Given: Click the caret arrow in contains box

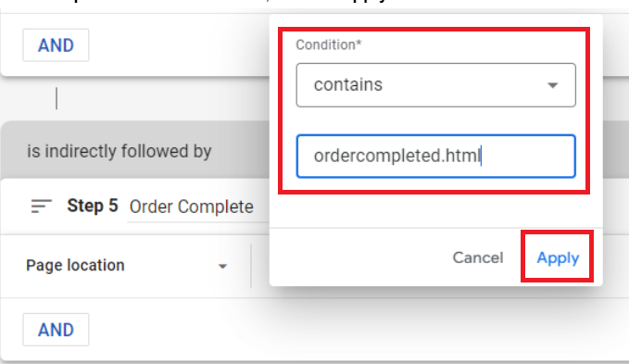Looking at the screenshot, I should pyautogui.click(x=553, y=85).
